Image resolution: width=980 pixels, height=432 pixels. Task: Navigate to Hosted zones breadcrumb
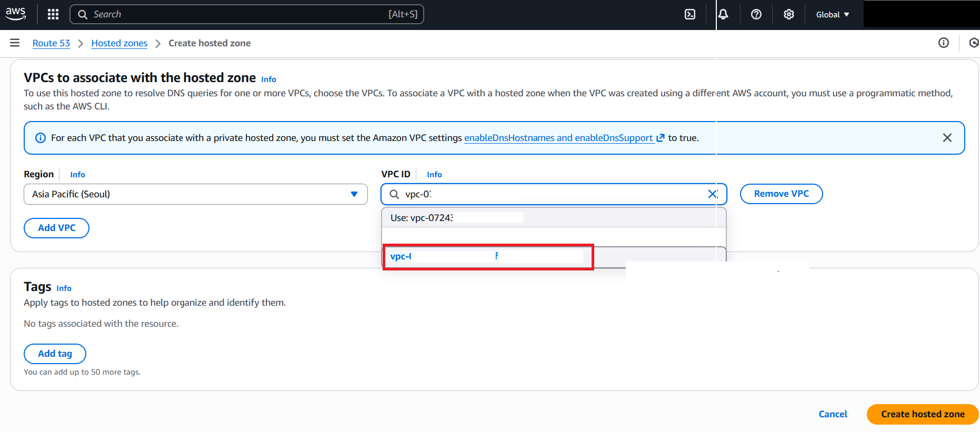119,43
